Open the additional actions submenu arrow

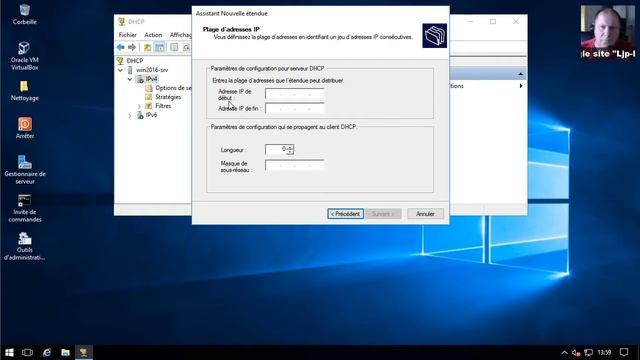pyautogui.click(x=521, y=86)
